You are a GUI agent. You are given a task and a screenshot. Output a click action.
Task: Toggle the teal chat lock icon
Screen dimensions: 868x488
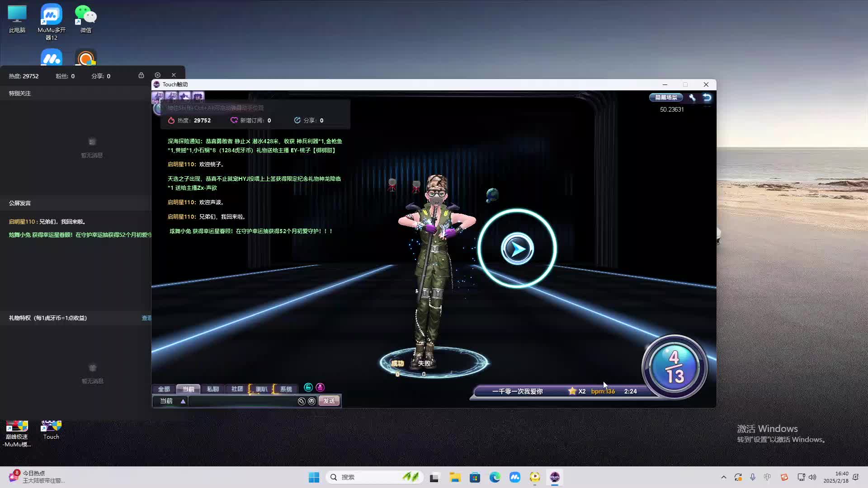[308, 387]
